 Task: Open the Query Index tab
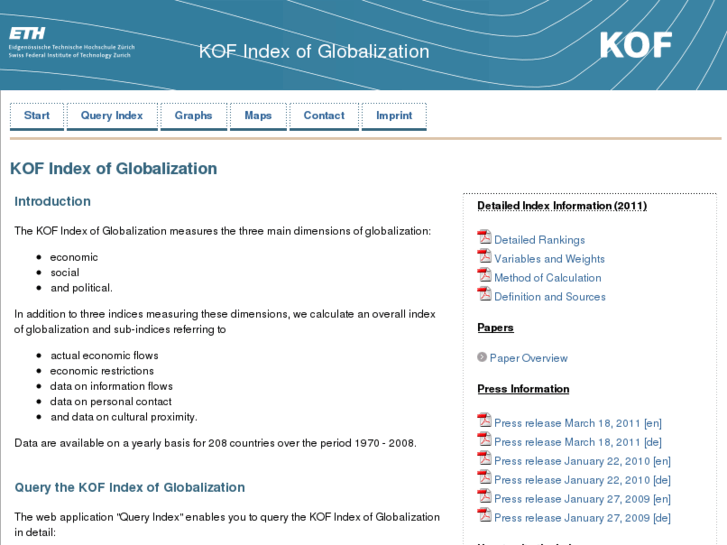click(x=112, y=116)
